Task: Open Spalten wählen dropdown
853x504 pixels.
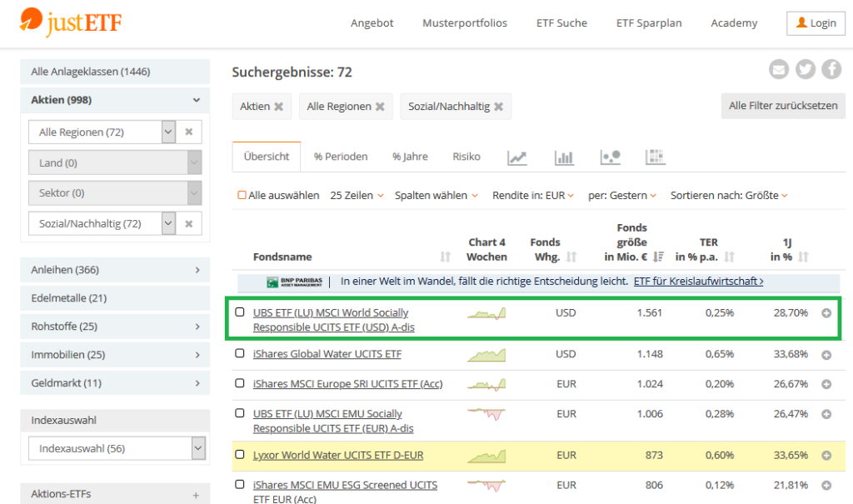Action: (x=436, y=196)
